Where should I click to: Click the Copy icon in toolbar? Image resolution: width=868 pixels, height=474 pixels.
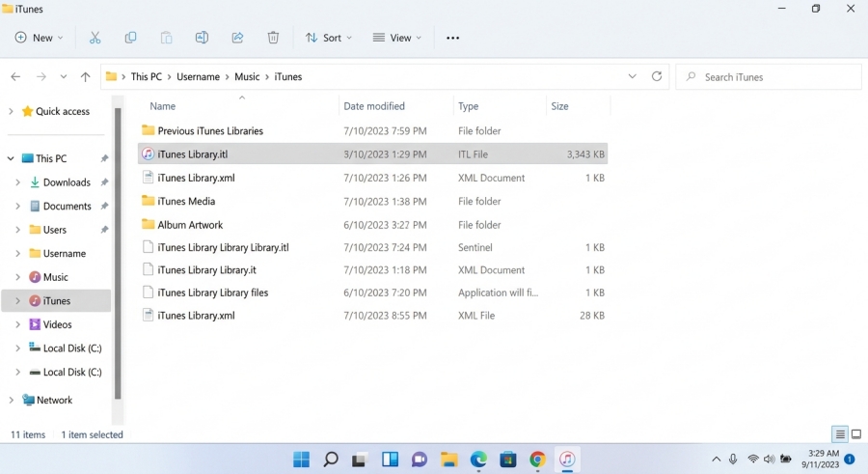point(130,38)
